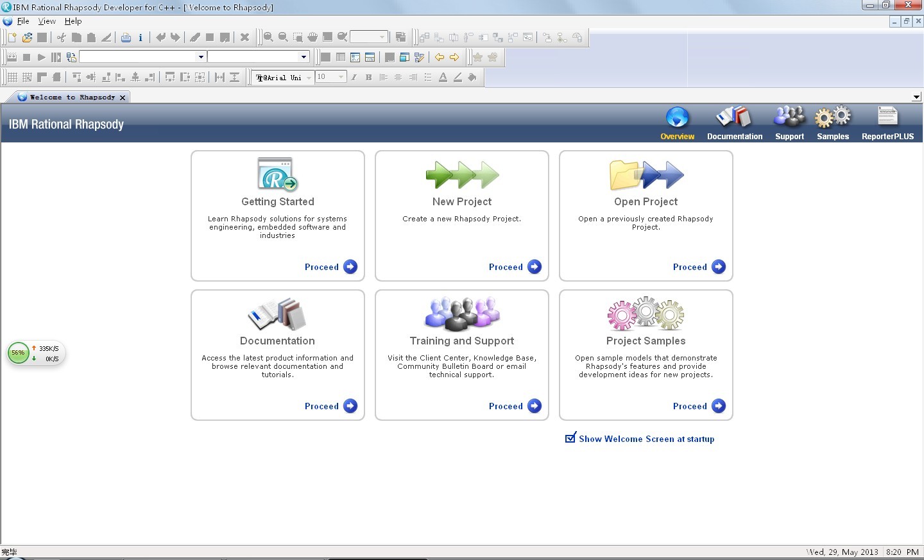Open the File menu
The height and width of the screenshot is (560, 924).
[x=23, y=21]
